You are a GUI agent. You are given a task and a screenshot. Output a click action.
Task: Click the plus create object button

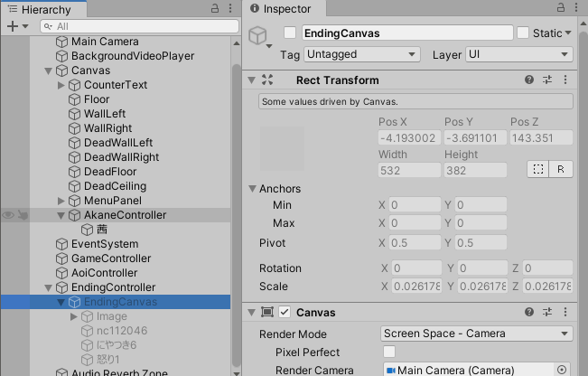click(13, 26)
